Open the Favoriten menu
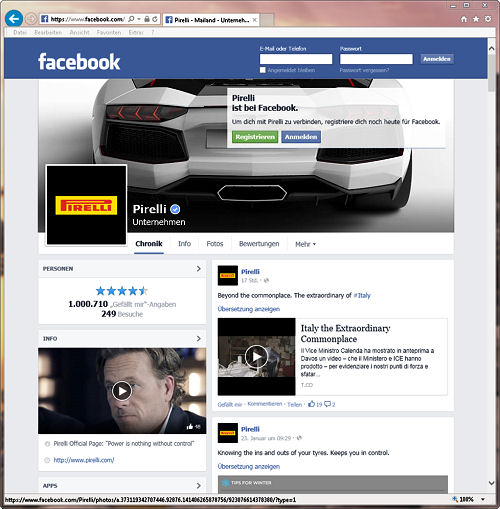Screen dimensions: 500x509 coord(109,32)
